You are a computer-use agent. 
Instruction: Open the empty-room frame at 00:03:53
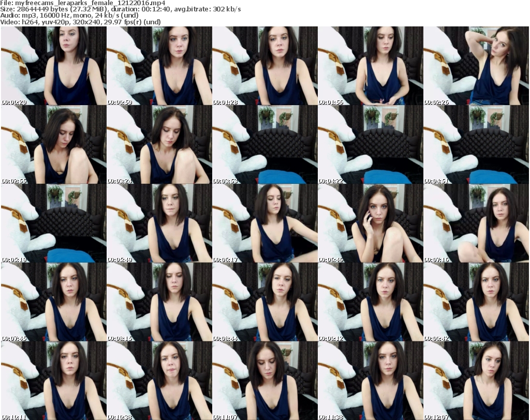265,144
